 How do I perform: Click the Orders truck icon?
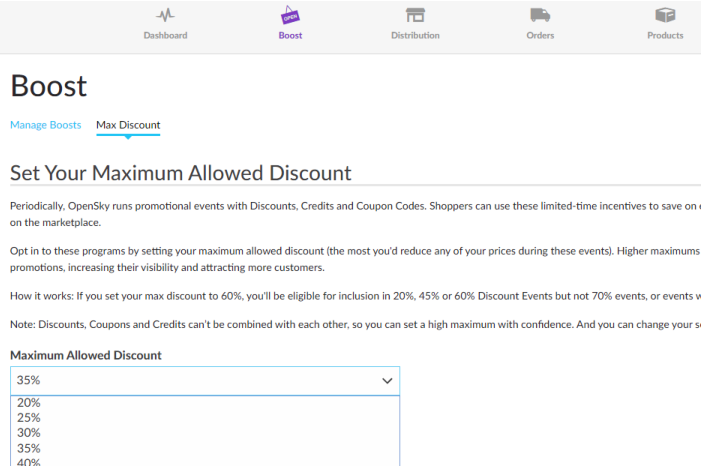(x=540, y=15)
